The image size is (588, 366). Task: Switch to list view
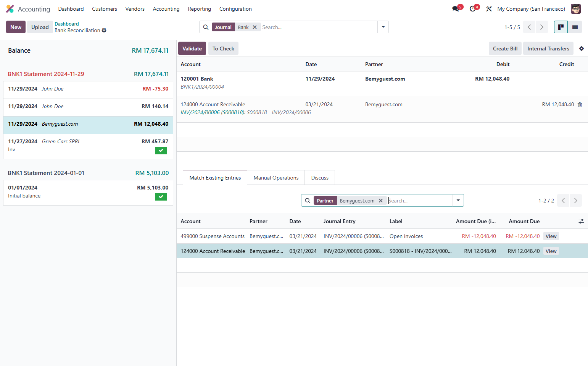coord(575,27)
